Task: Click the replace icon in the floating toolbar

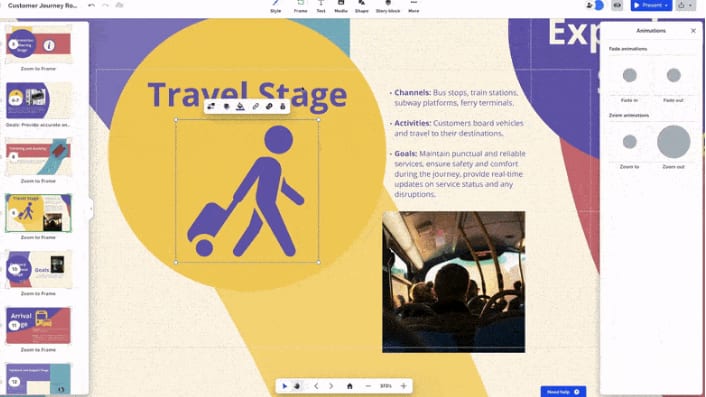Action: [211, 106]
